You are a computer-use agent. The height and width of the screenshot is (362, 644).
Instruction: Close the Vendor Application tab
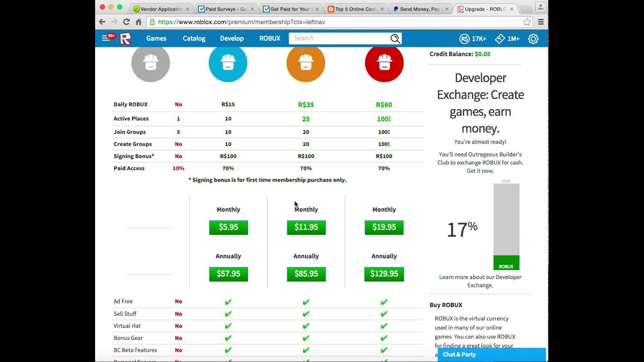point(188,9)
